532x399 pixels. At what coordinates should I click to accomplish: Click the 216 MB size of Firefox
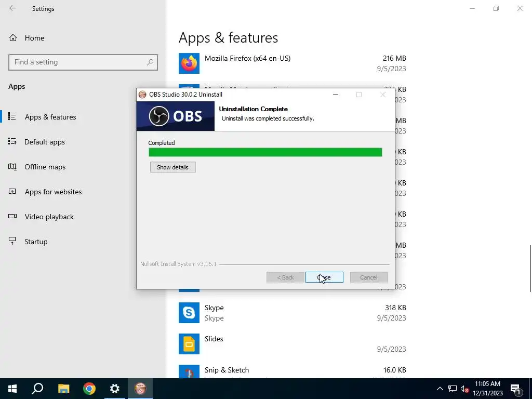click(x=394, y=58)
